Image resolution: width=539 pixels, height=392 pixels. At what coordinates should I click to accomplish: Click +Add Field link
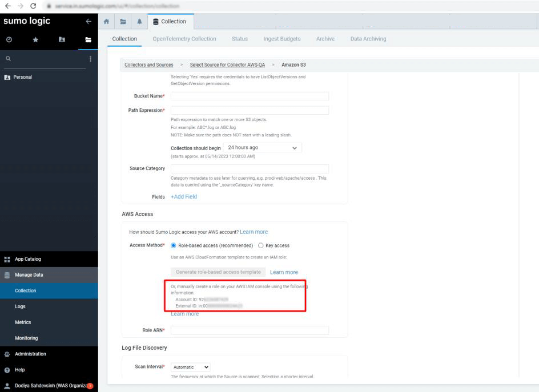click(184, 196)
